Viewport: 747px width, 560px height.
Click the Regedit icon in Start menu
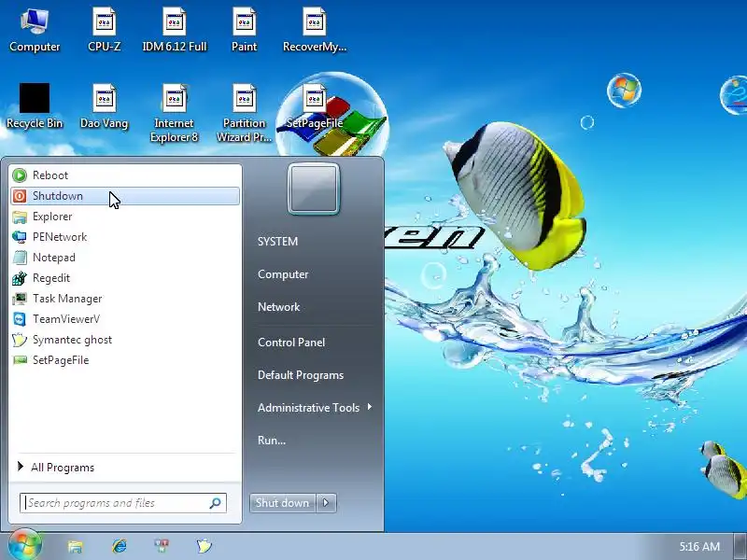[20, 278]
